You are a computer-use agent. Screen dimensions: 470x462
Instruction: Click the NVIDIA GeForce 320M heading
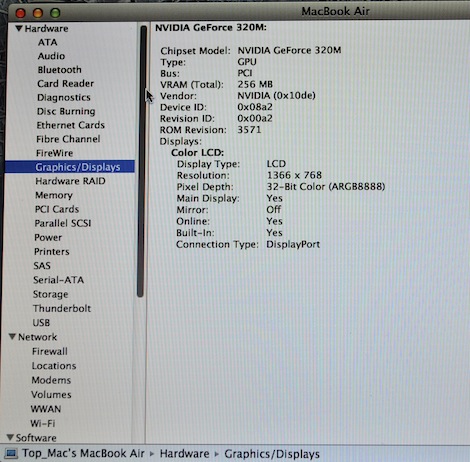(x=211, y=28)
